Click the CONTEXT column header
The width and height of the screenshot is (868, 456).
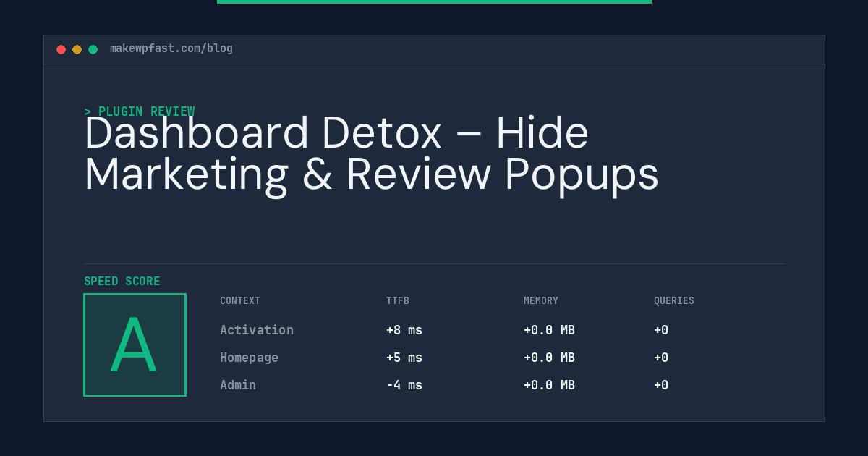pyautogui.click(x=240, y=301)
